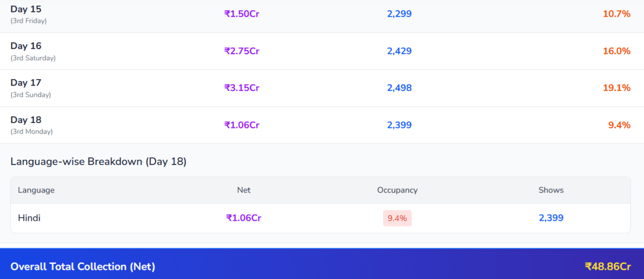
Task: Select the ₹3.15Cr collection amount
Action: pos(241,88)
